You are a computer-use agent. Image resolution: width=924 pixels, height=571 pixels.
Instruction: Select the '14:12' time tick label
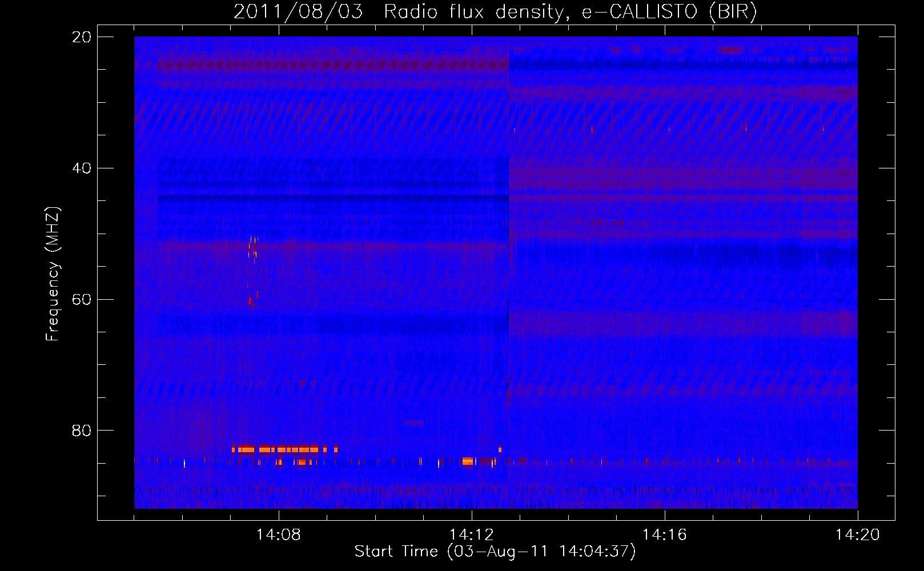click(472, 534)
